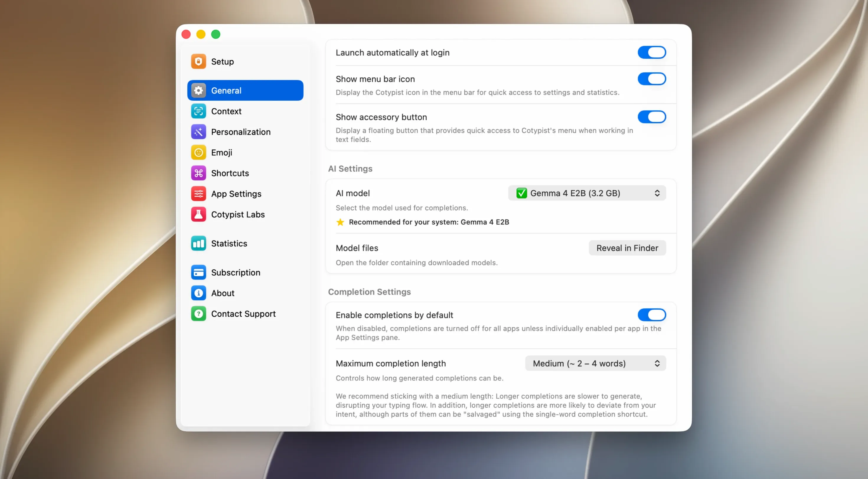Open the Statistics tab label
Image resolution: width=868 pixels, height=479 pixels.
(229, 243)
